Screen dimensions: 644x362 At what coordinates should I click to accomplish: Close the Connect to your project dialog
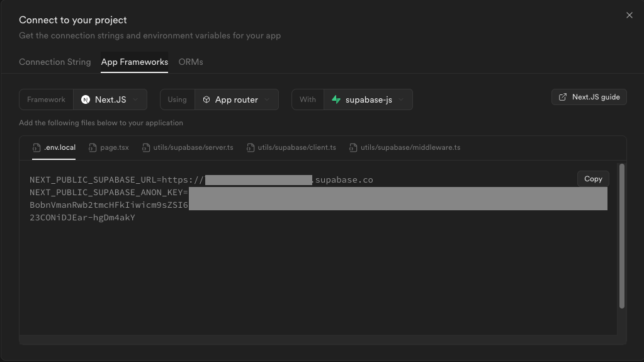630,15
